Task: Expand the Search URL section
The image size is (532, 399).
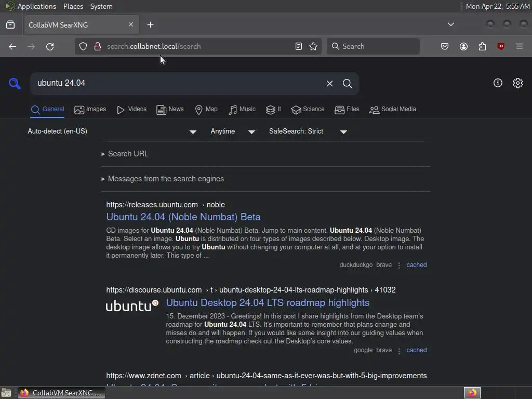Action: 125,154
